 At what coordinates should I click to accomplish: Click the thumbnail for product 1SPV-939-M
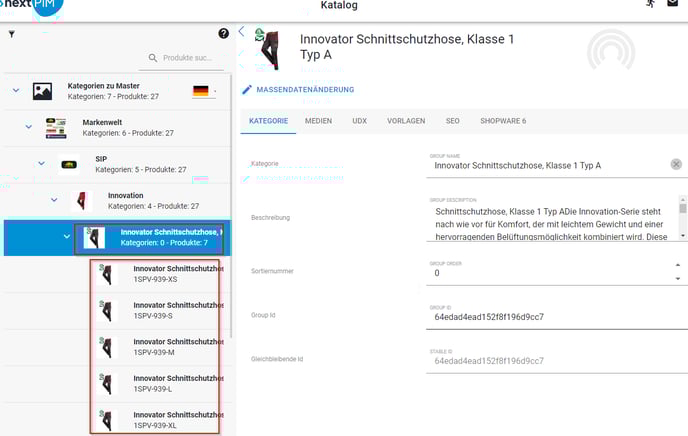point(107,347)
